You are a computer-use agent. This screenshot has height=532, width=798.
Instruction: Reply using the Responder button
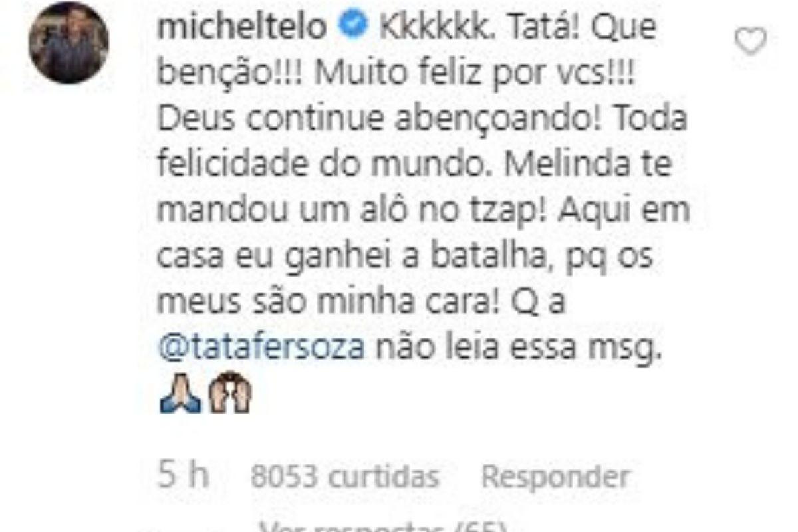pos(555,476)
